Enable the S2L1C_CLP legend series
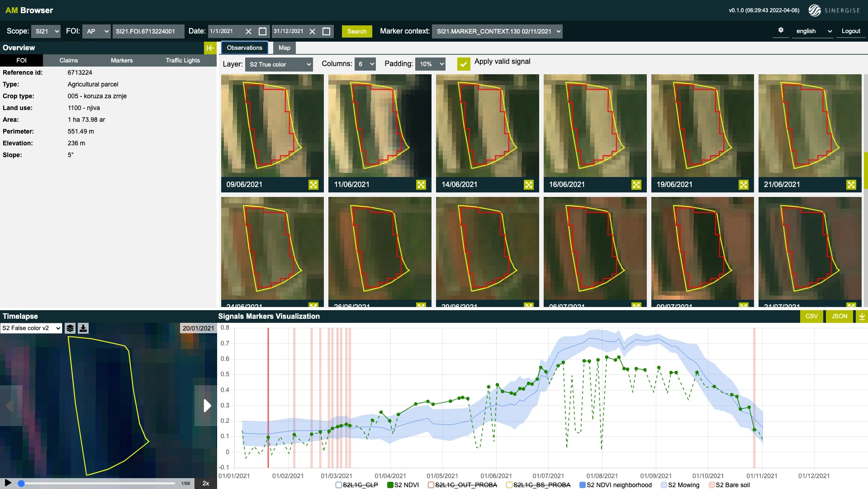The width and height of the screenshot is (868, 489). point(339,485)
